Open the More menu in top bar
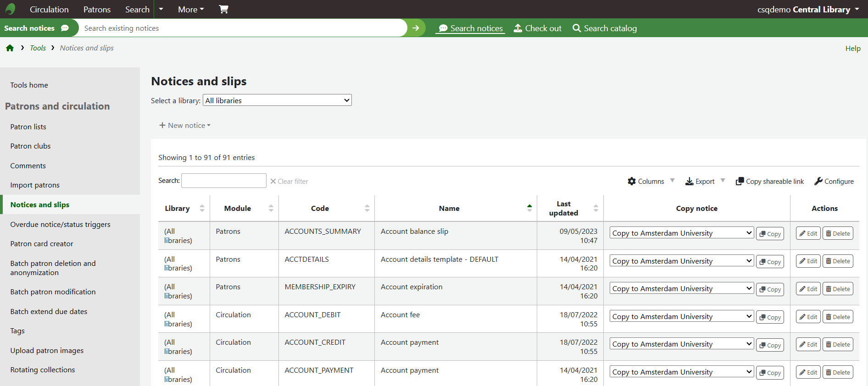 click(x=191, y=9)
